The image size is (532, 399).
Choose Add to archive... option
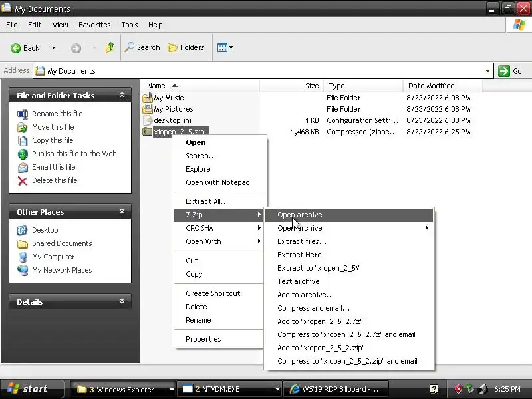click(349, 295)
